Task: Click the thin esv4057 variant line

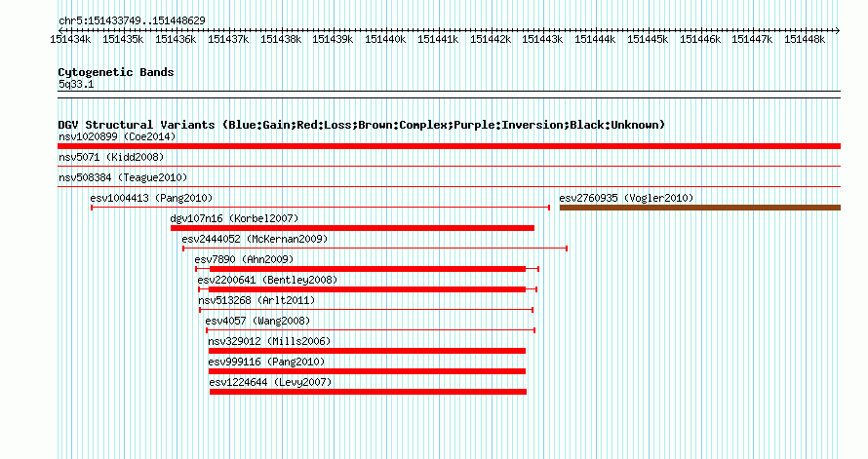Action: click(371, 330)
